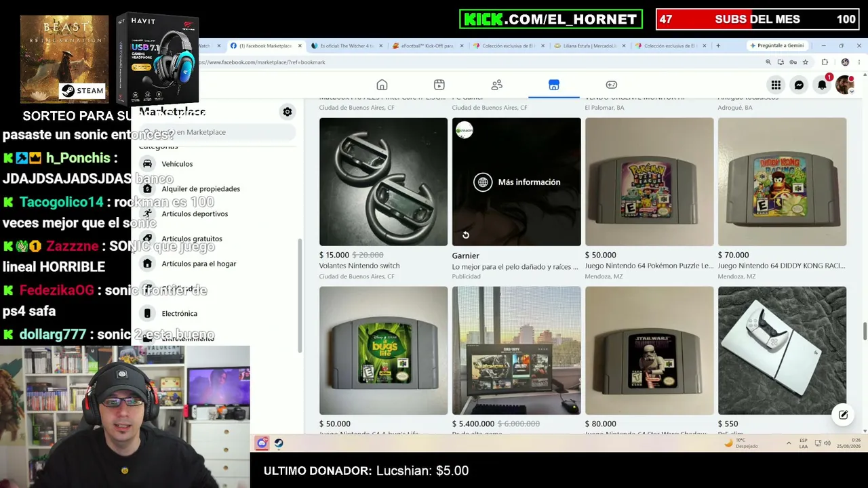
Task: Switch to the eFootball Kick-Off browser tab
Action: point(427,45)
